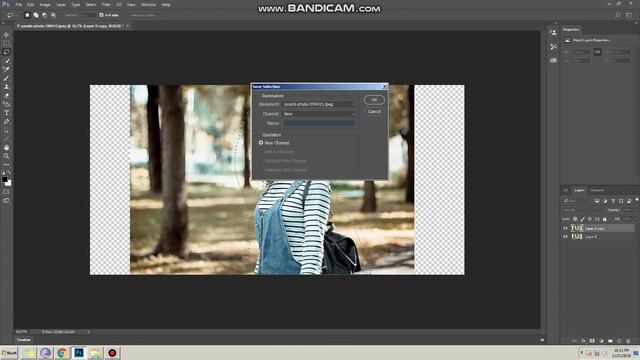Click Intersect with Selection option icon
This screenshot has height=360, width=640.
[x=53, y=15]
